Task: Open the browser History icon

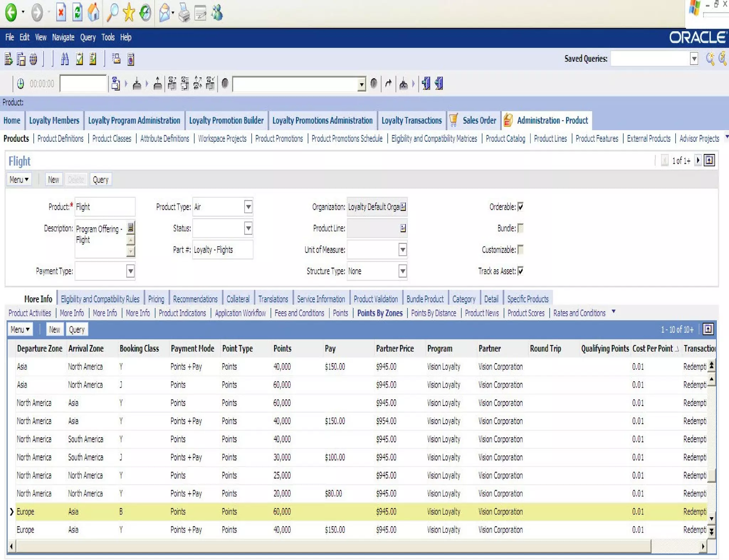Action: pos(145,12)
